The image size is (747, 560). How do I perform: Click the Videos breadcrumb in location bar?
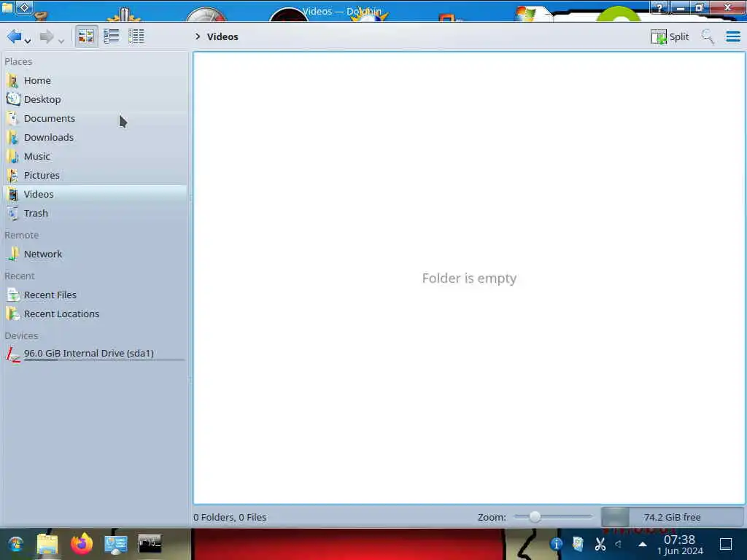pos(222,36)
